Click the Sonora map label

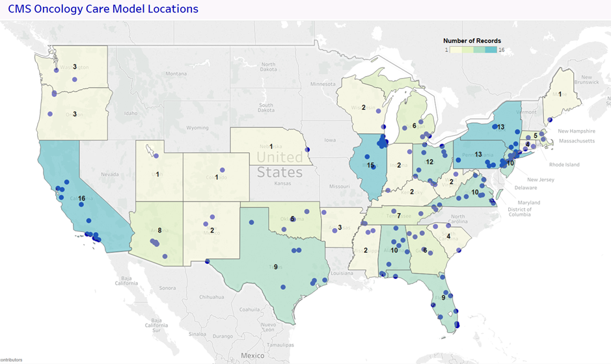tap(167, 288)
